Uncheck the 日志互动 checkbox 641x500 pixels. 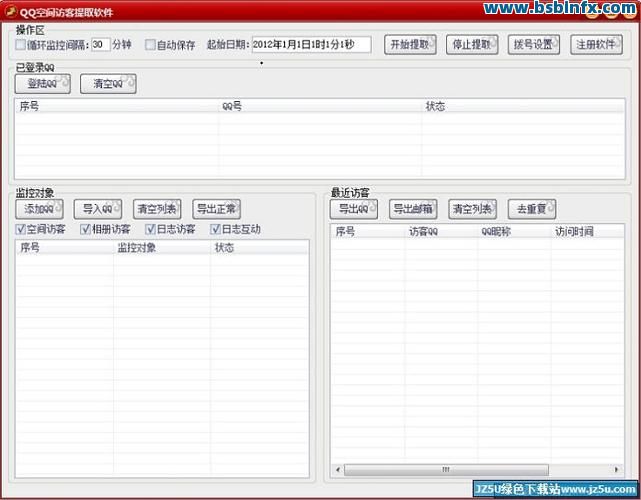pos(215,229)
